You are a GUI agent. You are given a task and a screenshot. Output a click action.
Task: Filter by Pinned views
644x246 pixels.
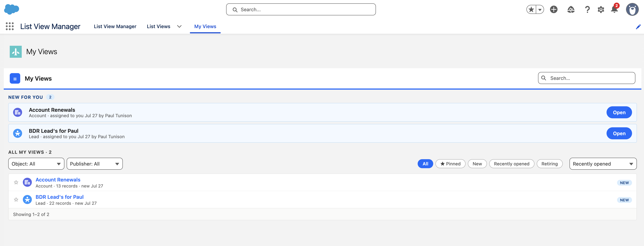pos(450,163)
